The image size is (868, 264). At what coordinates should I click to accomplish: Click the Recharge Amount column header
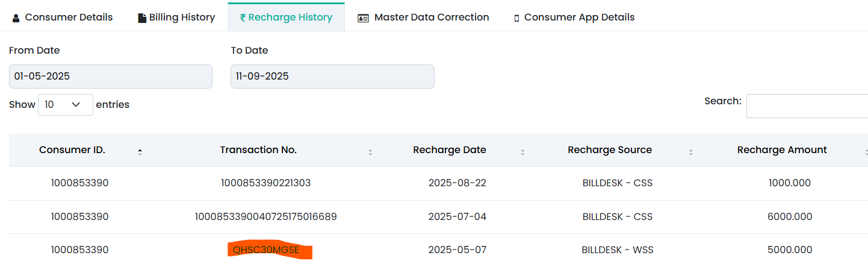[782, 150]
